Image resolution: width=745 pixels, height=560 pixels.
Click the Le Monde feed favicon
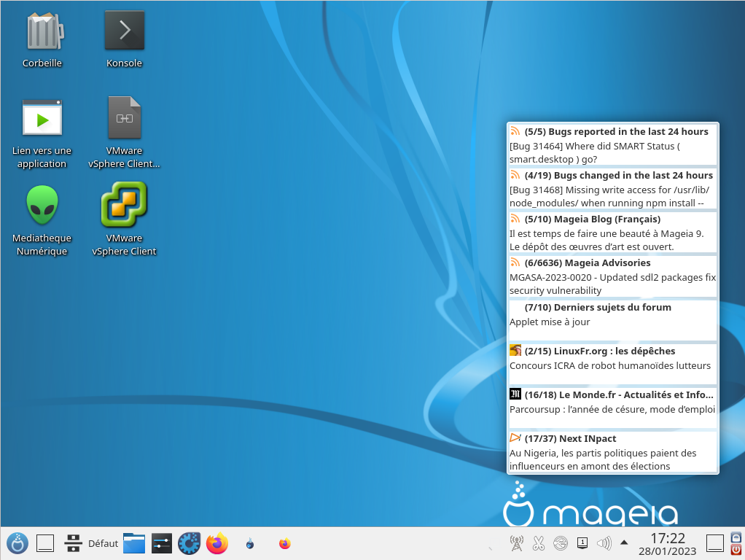[x=515, y=394]
